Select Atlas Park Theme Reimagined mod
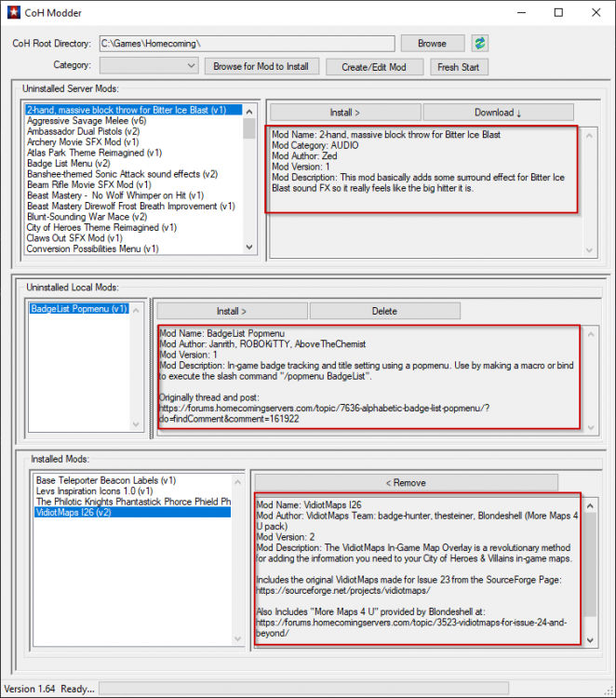 pyautogui.click(x=94, y=153)
